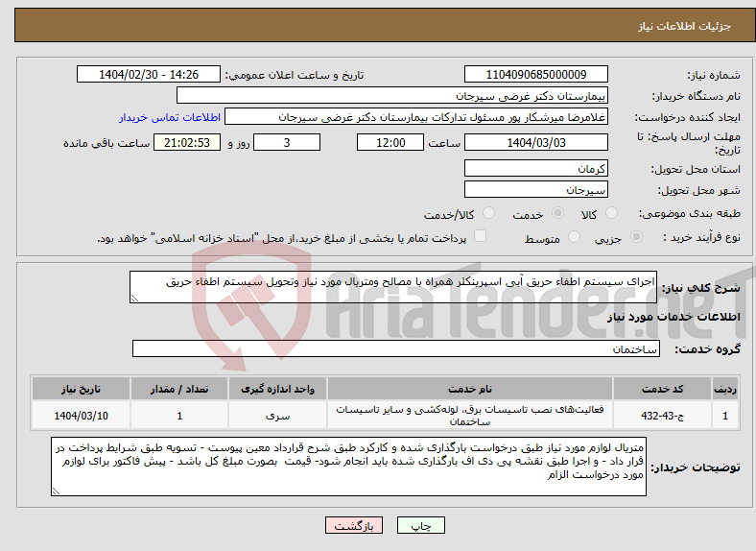
Task: Click the need date cell 1404/03/10
Action: click(x=81, y=416)
